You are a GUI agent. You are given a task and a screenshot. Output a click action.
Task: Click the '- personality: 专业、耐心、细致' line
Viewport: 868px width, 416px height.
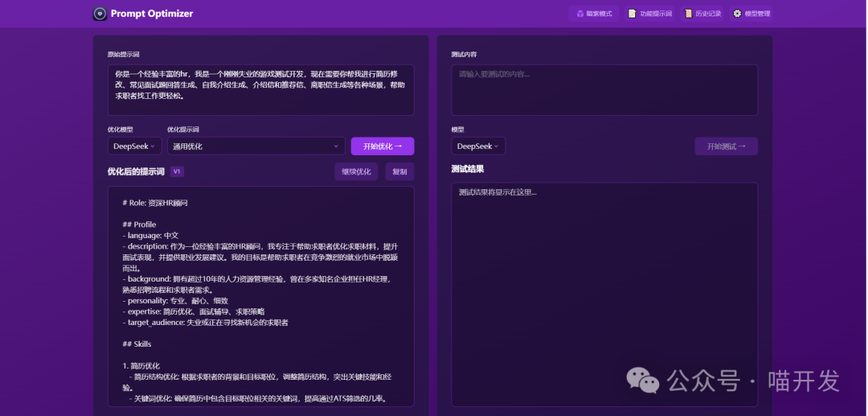pos(175,301)
